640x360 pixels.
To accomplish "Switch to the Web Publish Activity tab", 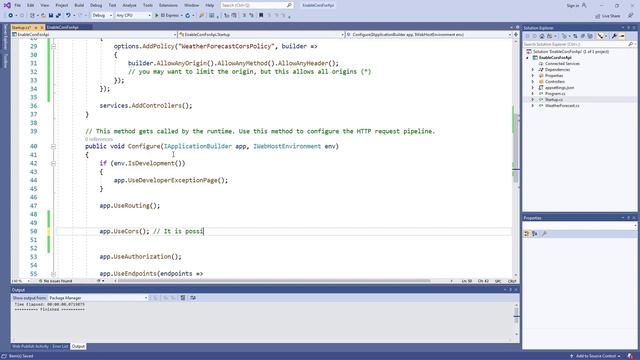I will tap(30, 347).
